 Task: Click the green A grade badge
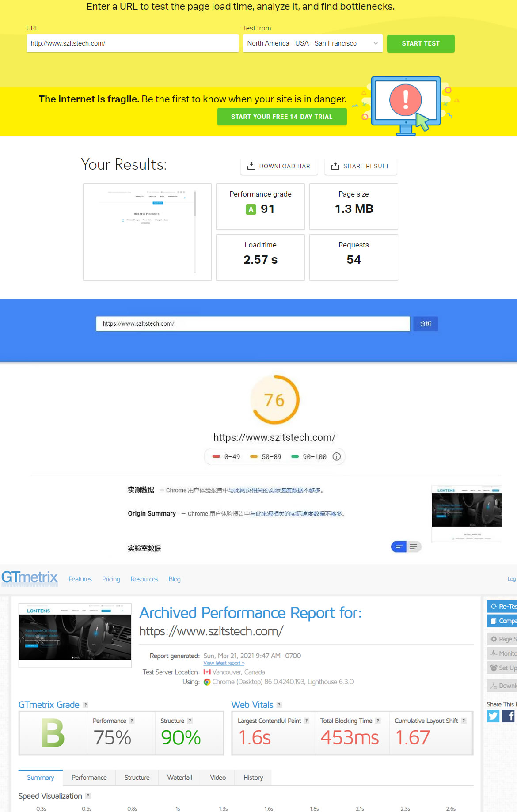251,209
